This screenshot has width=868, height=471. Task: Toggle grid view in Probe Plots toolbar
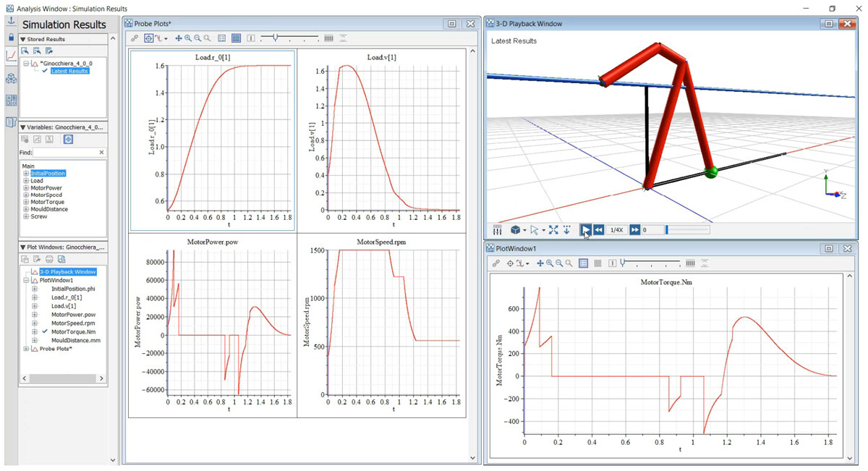[x=236, y=38]
